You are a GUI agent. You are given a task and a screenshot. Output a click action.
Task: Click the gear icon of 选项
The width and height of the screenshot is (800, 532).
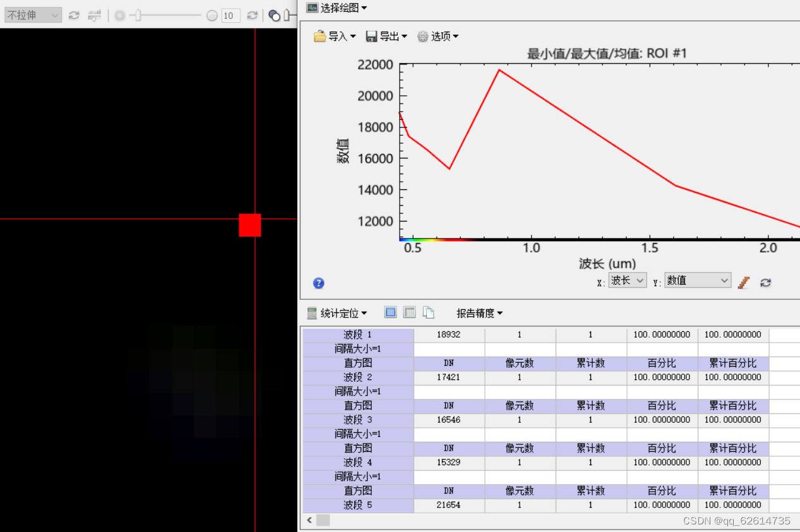coord(423,37)
